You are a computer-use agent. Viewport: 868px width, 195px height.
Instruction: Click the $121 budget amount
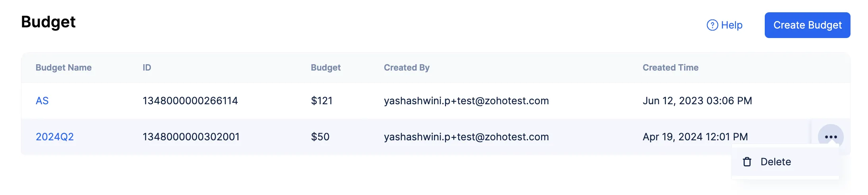pyautogui.click(x=322, y=101)
